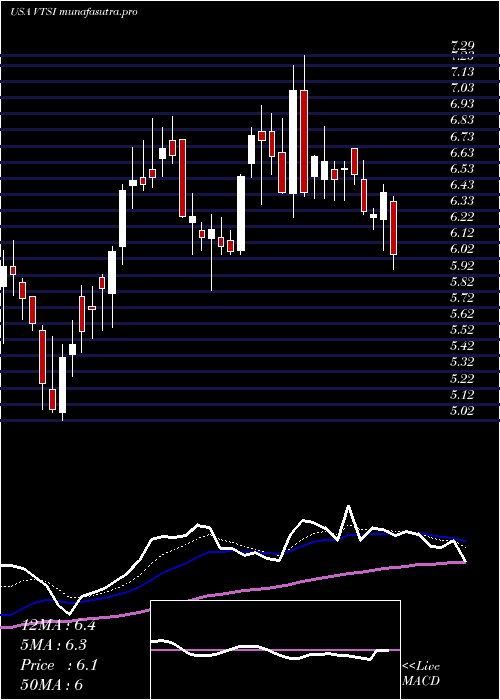
Task: Click the tallest white candlestick near 7.03
Action: pos(293,142)
